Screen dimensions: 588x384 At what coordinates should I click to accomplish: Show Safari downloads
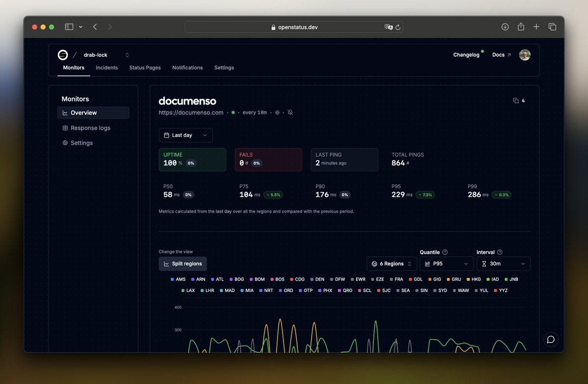(505, 26)
